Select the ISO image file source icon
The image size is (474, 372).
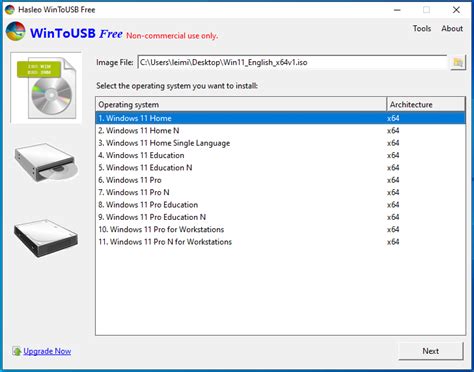click(46, 88)
